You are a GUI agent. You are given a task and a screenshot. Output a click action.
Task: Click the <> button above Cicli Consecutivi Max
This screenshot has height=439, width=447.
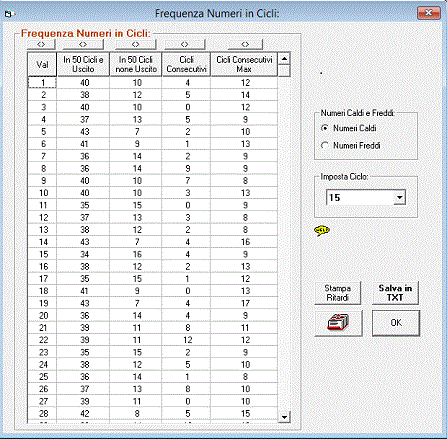245,44
